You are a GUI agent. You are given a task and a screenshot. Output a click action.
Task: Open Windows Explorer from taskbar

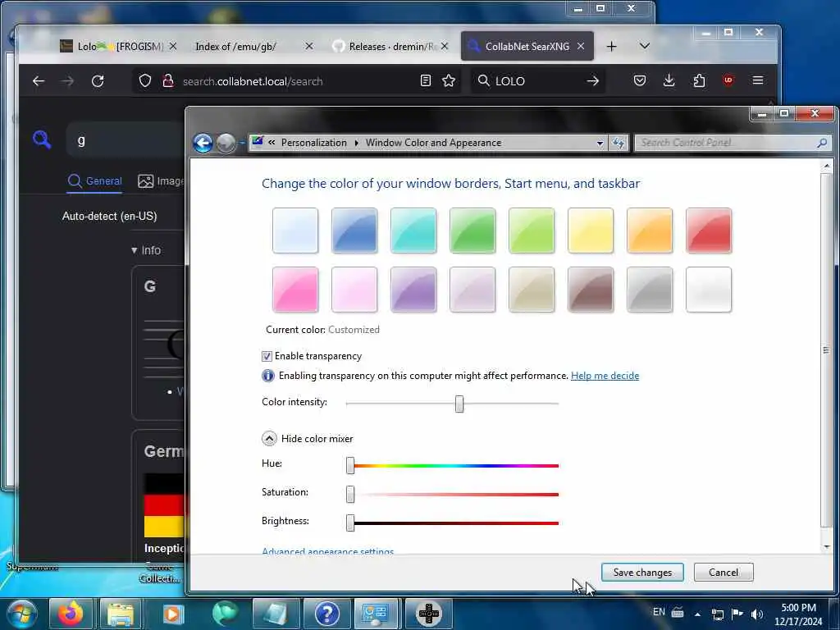[121, 614]
